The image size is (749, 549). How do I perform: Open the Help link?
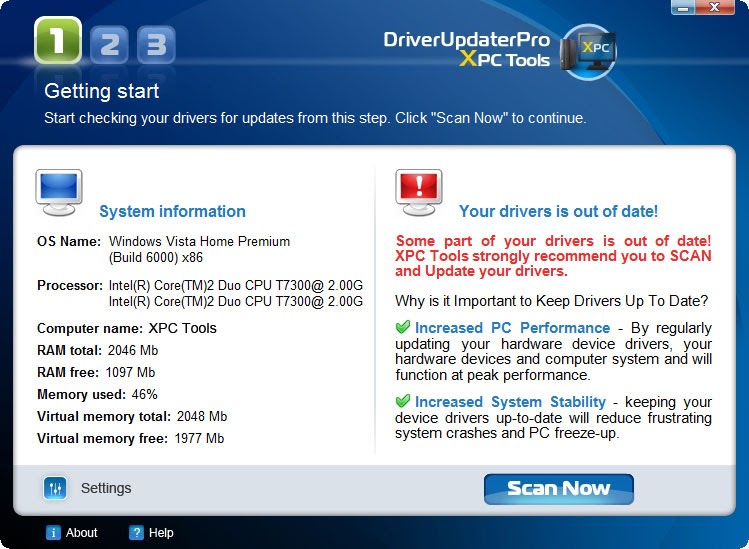pos(161,532)
